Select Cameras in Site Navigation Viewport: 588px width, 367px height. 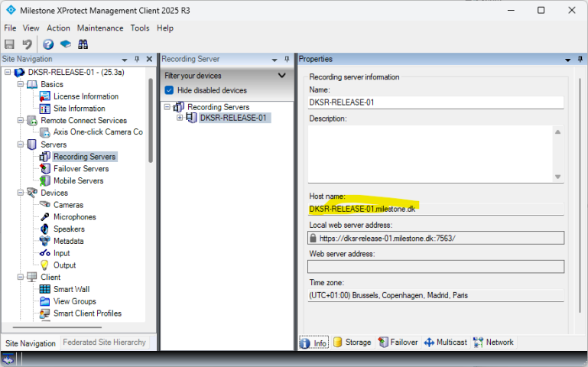[68, 205]
